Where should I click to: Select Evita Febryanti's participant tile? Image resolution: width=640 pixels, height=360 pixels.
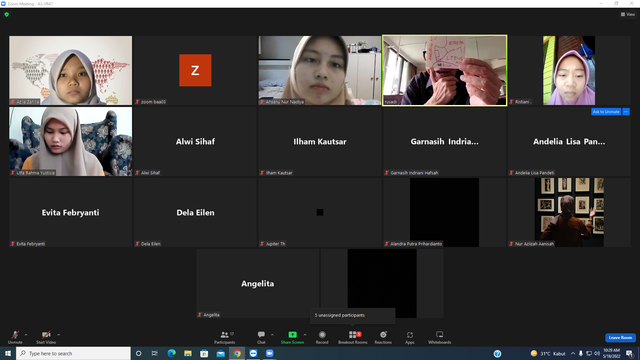[x=71, y=212]
